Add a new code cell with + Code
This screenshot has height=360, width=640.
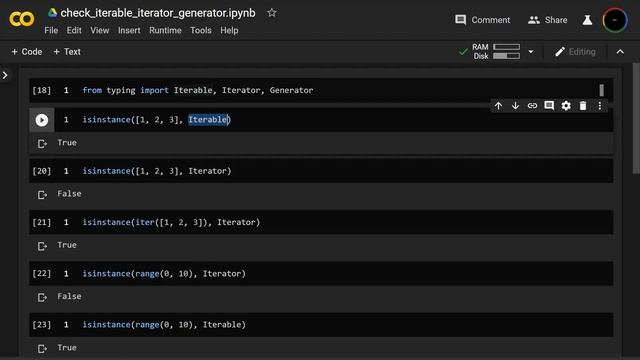pyautogui.click(x=27, y=52)
